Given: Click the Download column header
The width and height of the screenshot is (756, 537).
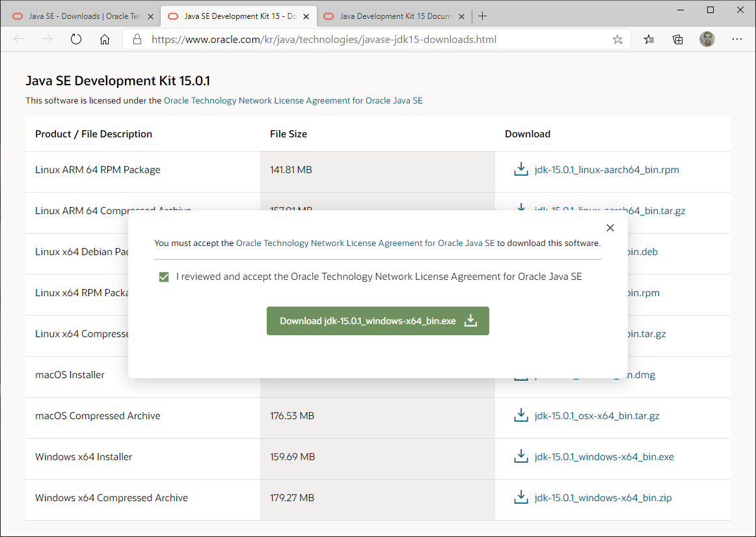Looking at the screenshot, I should click(528, 133).
